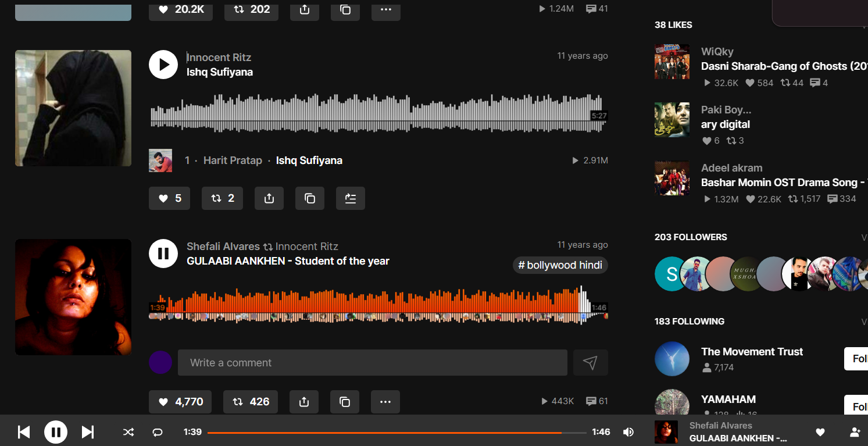Toggle repeat in the bottom player
Screen dimensions: 868x446
[x=158, y=432]
